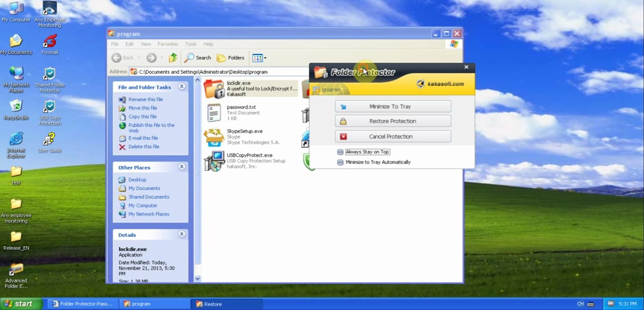This screenshot has height=310, width=644.
Task: Click Delete this file link
Action: pyautogui.click(x=144, y=147)
